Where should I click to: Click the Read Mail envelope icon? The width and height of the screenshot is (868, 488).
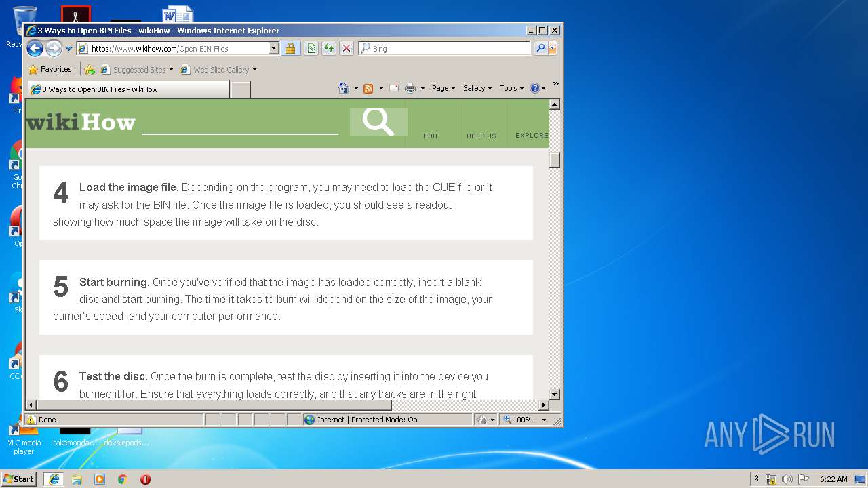(394, 88)
